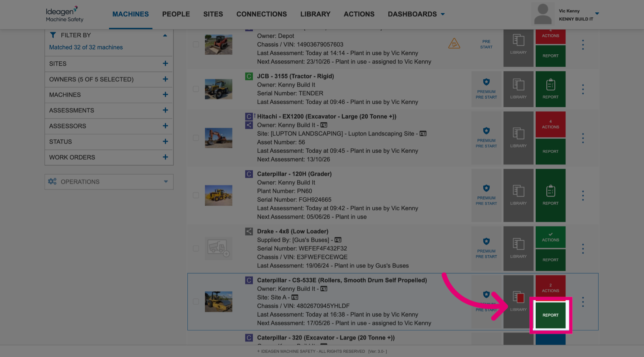Go to the Actions tab
Image resolution: width=644 pixels, height=357 pixels.
[359, 14]
